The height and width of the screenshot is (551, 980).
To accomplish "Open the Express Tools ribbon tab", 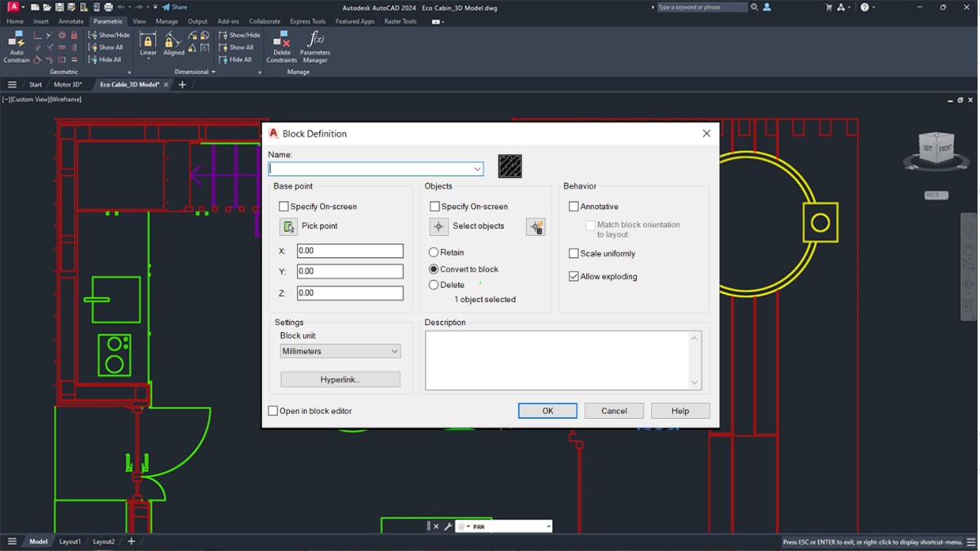I will [x=308, y=21].
